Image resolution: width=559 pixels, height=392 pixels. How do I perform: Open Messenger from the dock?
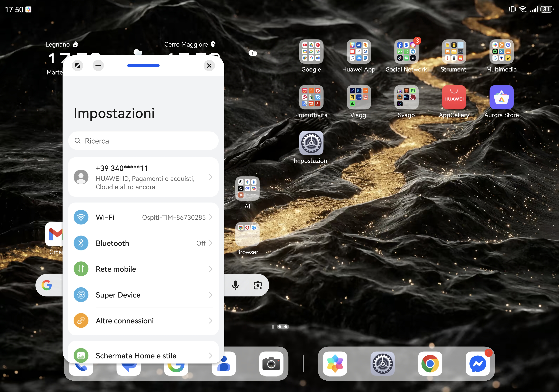pos(477,364)
